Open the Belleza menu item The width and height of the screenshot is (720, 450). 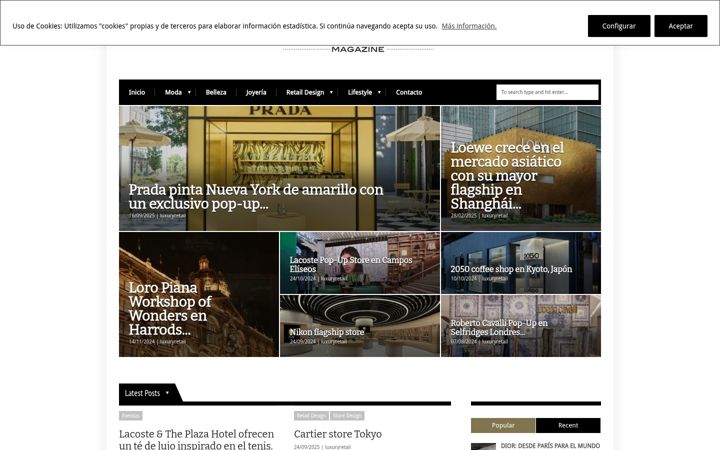[x=216, y=92]
